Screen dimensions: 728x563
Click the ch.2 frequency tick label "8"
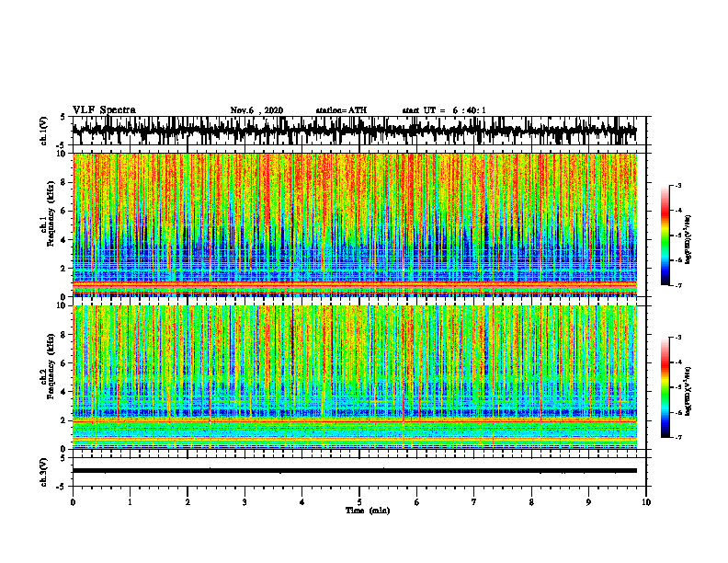tap(65, 335)
